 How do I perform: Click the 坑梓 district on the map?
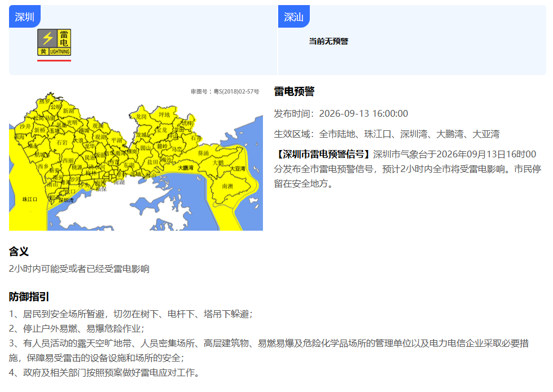click(187, 124)
